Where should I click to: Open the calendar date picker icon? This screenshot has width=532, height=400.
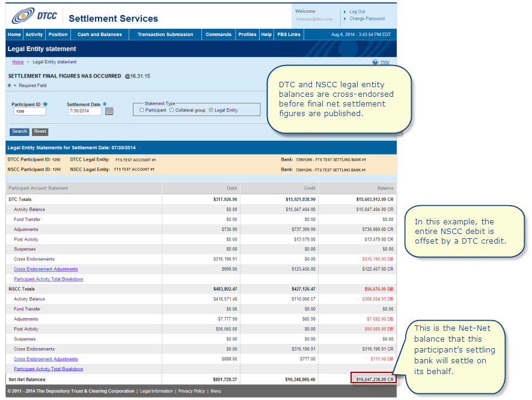click(x=109, y=111)
